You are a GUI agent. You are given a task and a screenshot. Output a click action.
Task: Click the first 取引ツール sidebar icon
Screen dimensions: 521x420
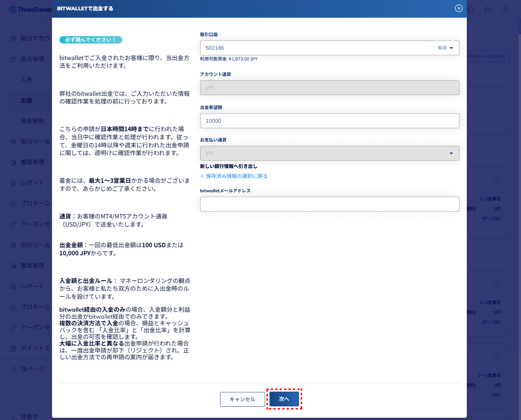coord(13,141)
